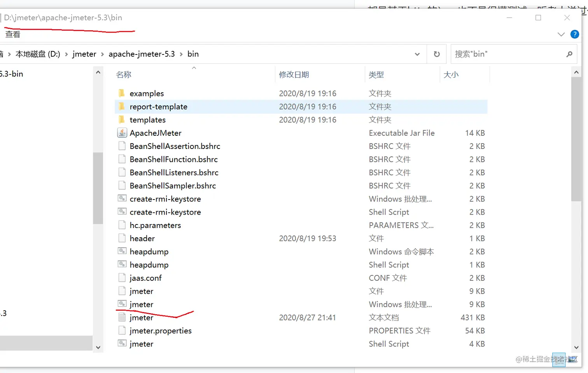Select the BeanShellListeners.bshrc file icon
Image resolution: width=588 pixels, height=373 pixels.
point(122,173)
